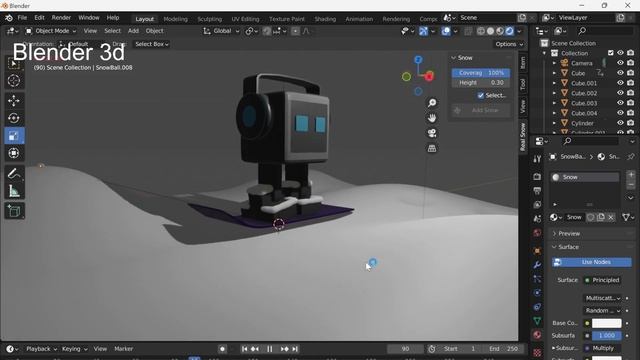Open the Edit menu
Screen dimensions: 640x360
39,18
